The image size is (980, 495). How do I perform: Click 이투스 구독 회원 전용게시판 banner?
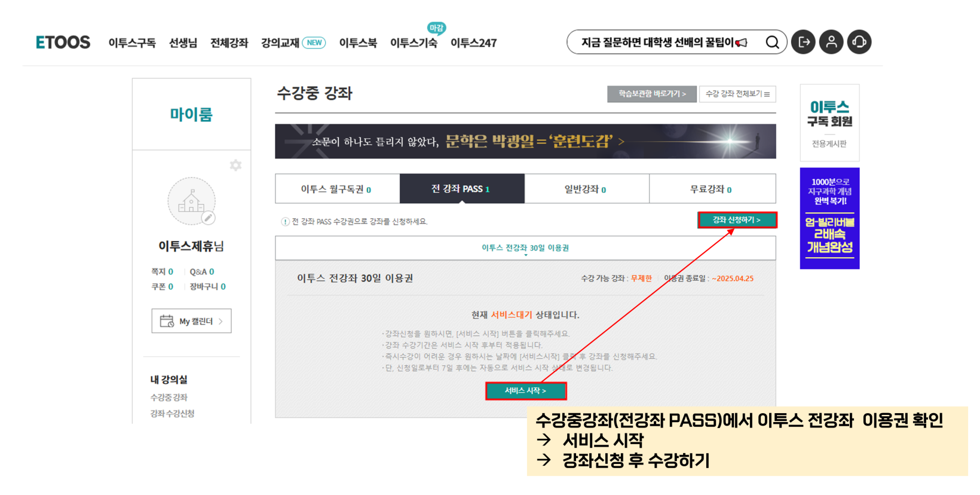point(829,123)
